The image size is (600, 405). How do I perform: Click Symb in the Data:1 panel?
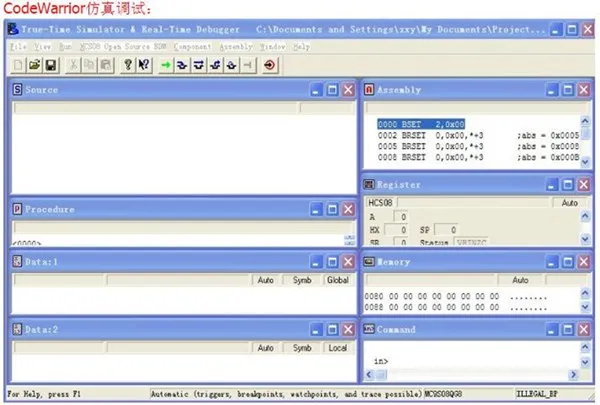[x=302, y=280]
